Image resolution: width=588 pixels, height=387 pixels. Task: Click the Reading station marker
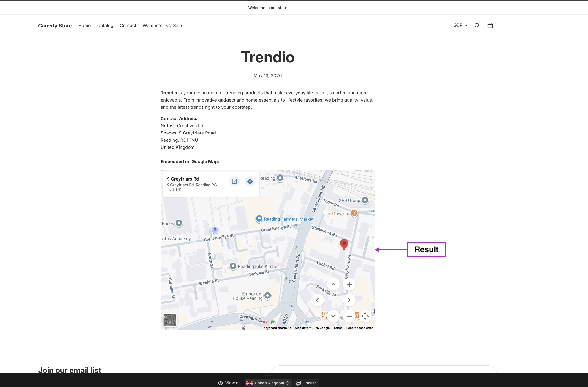tap(280, 177)
